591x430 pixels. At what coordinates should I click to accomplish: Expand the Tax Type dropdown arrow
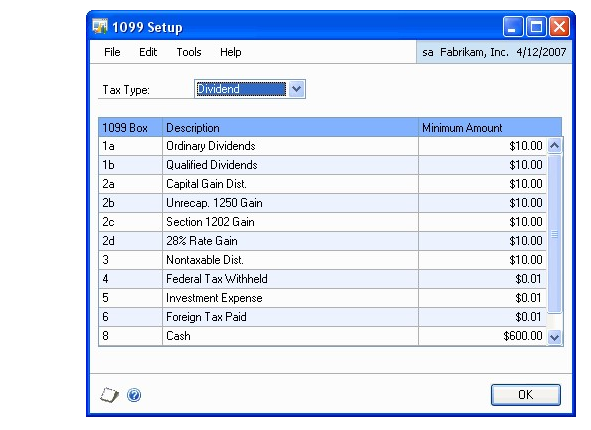point(297,89)
